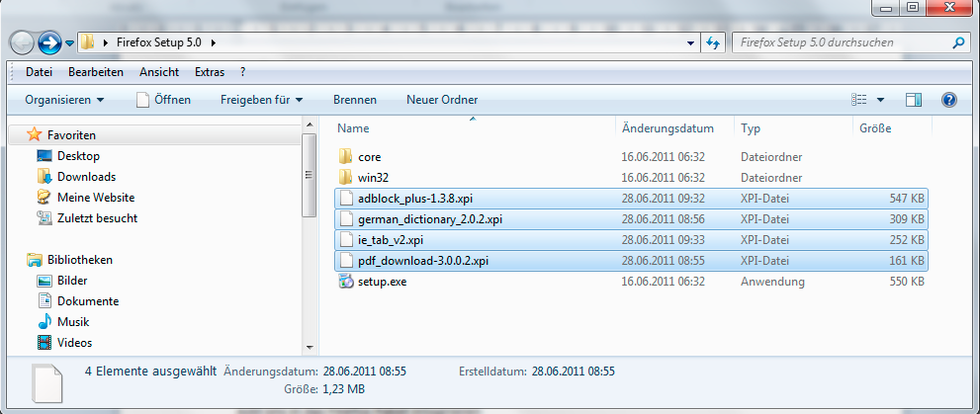Open Desktop in favorites
Image resolution: width=980 pixels, height=414 pixels.
tap(78, 156)
